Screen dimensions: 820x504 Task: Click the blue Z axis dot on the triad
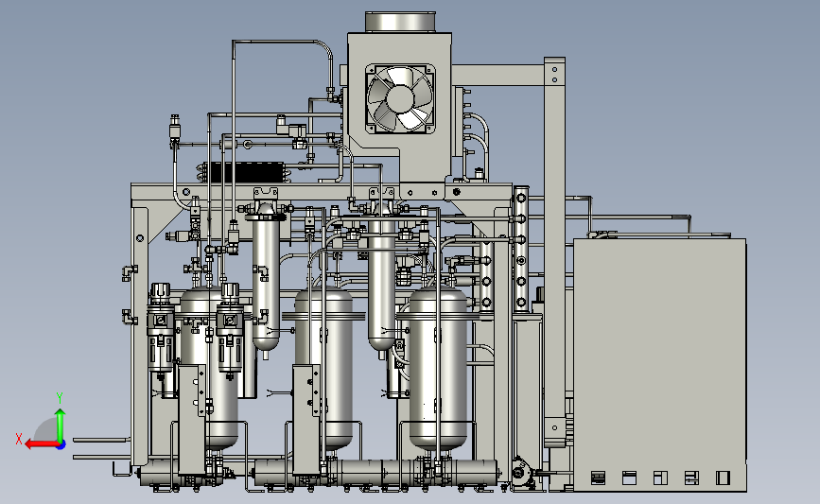pyautogui.click(x=61, y=444)
